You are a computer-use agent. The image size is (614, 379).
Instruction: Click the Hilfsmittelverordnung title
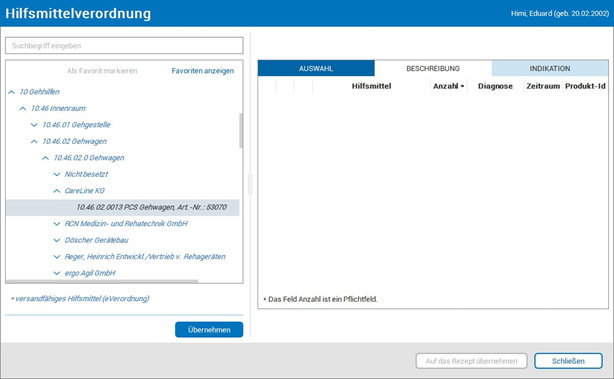point(78,13)
